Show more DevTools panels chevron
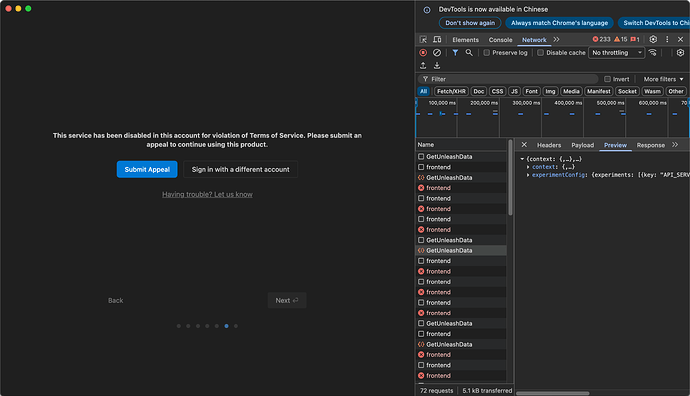Image resolution: width=690 pixels, height=396 pixels. 556,39
